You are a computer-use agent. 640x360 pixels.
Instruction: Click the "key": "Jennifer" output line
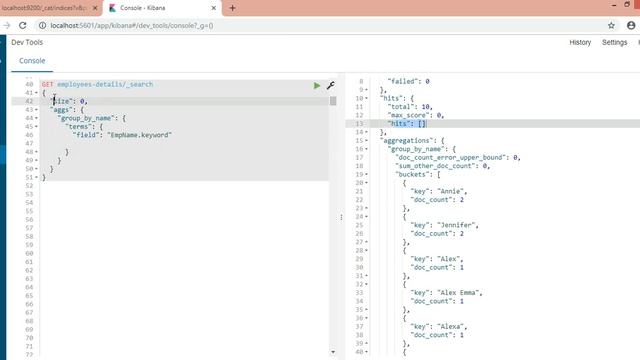pyautogui.click(x=444, y=225)
